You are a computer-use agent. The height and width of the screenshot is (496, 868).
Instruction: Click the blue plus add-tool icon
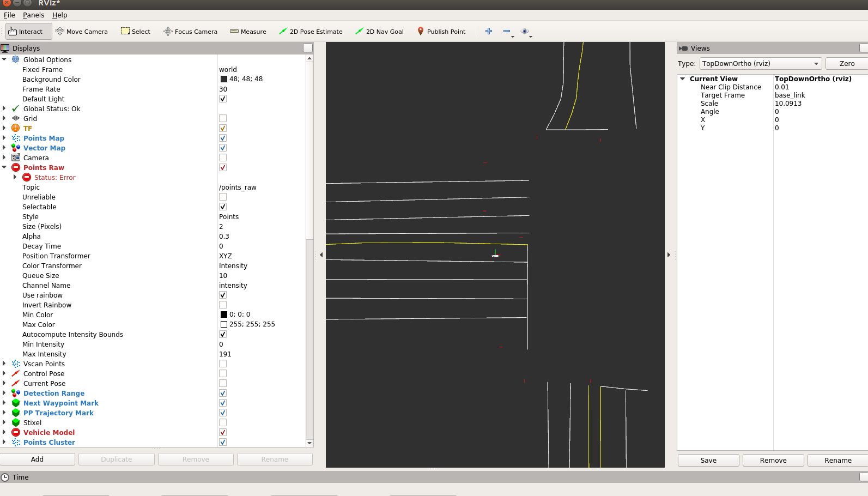pyautogui.click(x=489, y=31)
